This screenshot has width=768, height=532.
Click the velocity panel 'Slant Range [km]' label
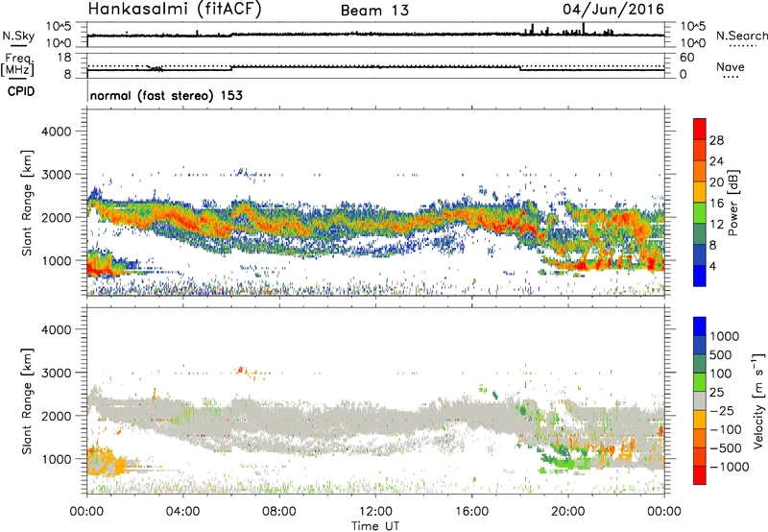tap(27, 400)
